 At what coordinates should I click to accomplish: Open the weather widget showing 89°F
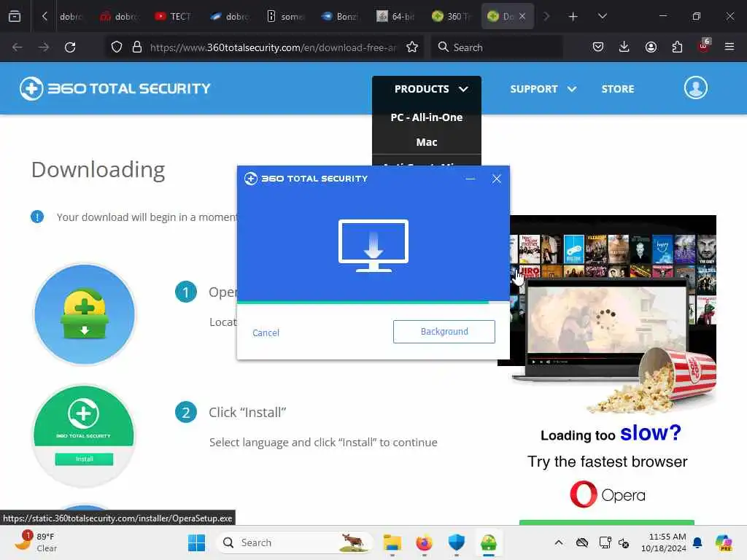(36, 542)
